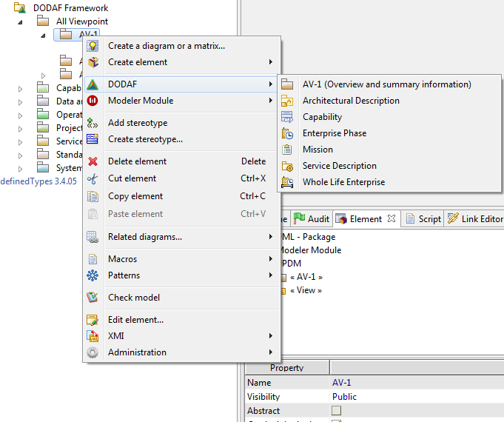Click the Related diagrams icon
The image size is (504, 422).
point(93,237)
